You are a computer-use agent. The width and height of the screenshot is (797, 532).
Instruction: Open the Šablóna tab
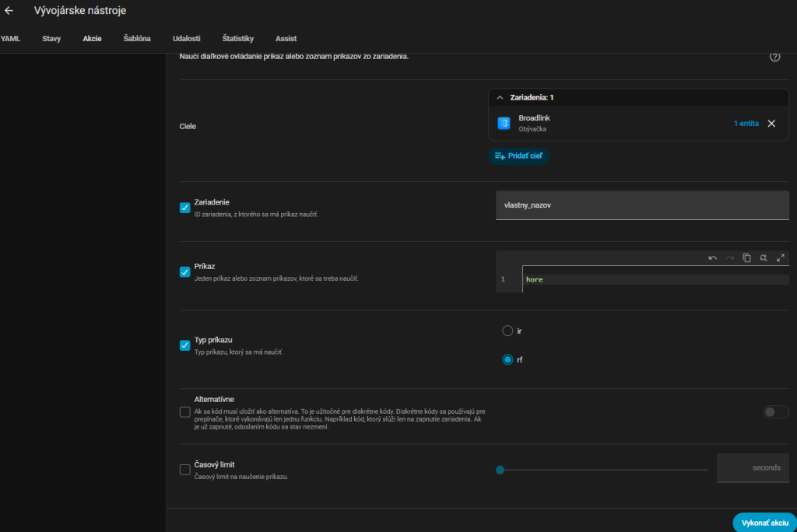pos(137,39)
